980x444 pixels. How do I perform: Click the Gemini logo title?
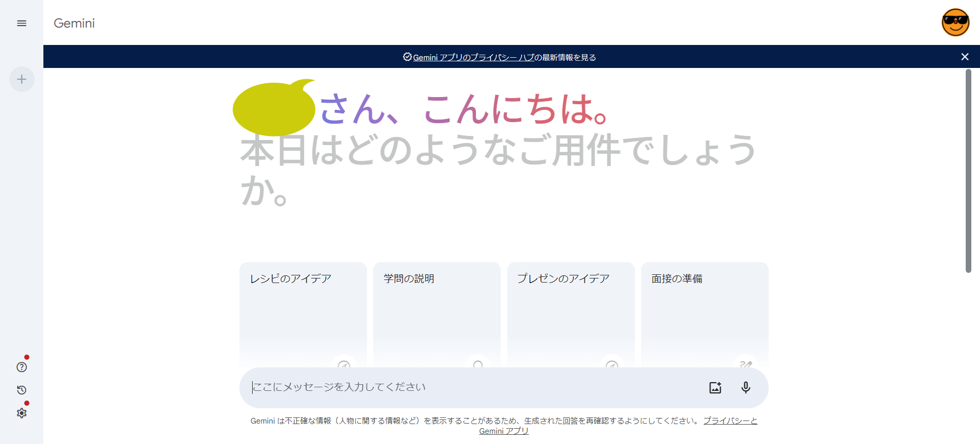click(74, 24)
